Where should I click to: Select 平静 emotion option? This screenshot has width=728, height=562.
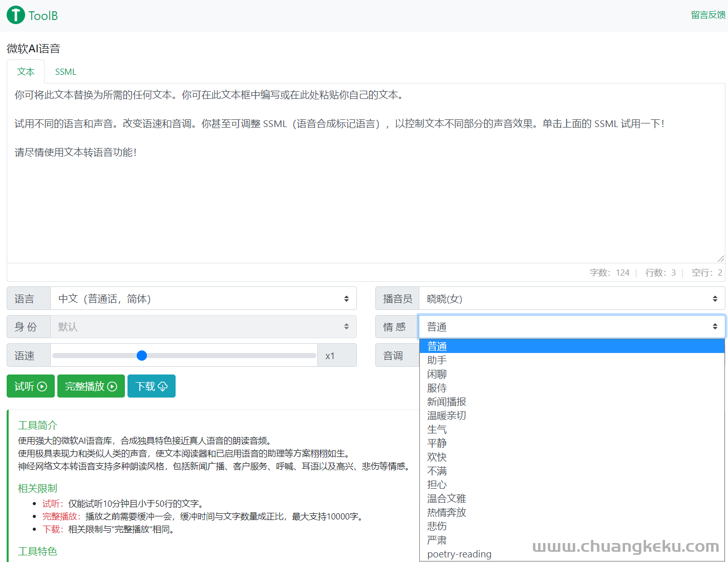coord(572,443)
